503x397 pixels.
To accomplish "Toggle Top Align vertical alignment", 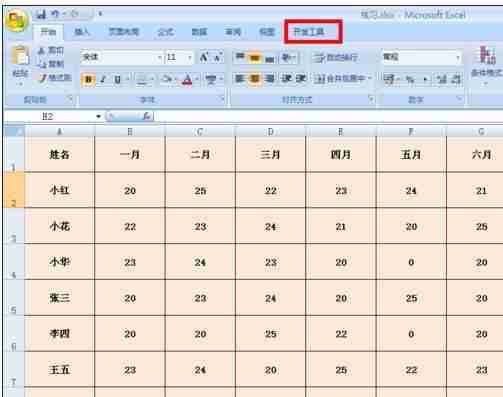I will 240,57.
